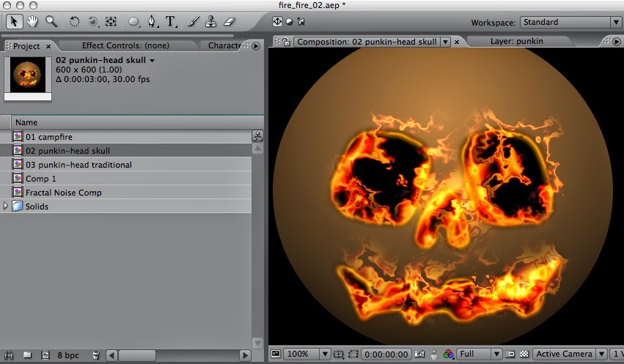Toggle the transparency grid button

pyautogui.click(x=524, y=354)
